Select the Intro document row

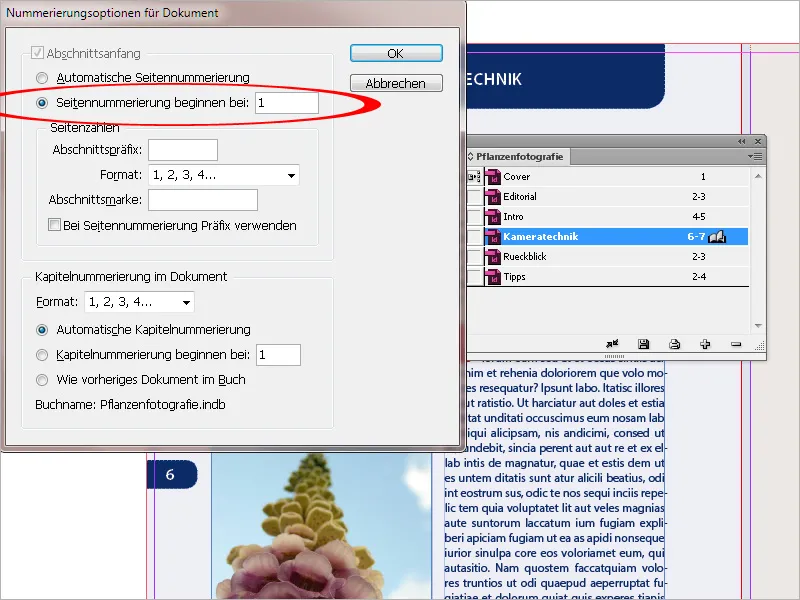608,217
